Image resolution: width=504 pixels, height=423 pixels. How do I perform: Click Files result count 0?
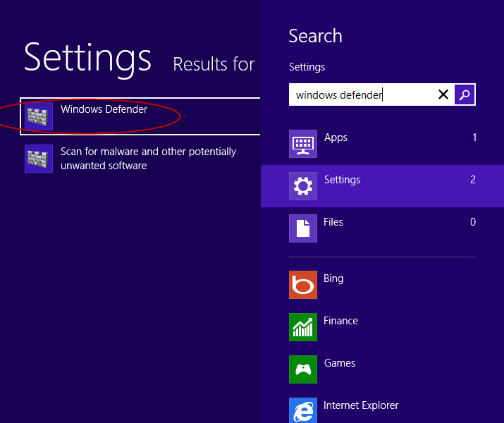coord(473,222)
